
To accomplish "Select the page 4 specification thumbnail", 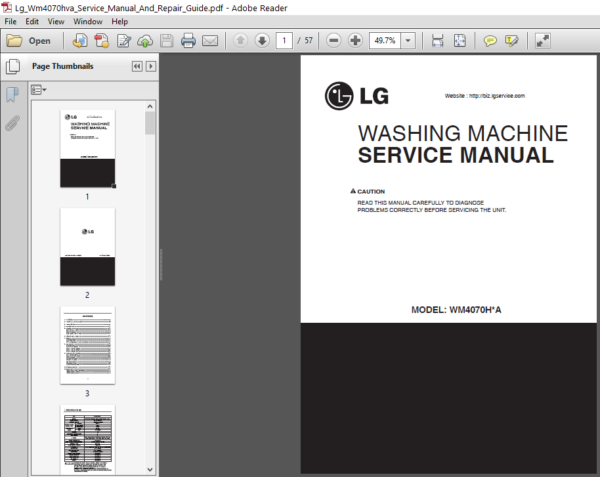I will click(x=88, y=439).
